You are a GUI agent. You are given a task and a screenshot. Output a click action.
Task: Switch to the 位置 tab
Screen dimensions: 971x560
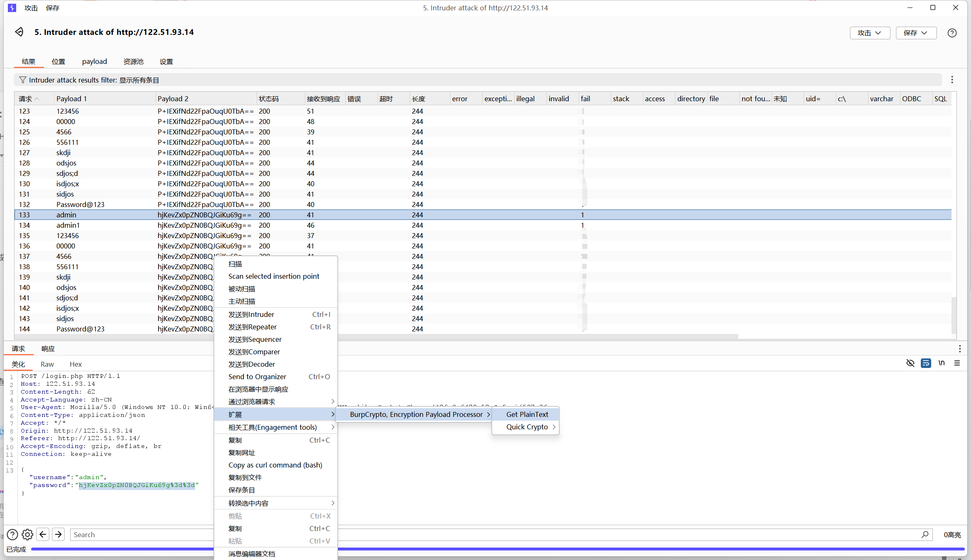[x=58, y=61]
